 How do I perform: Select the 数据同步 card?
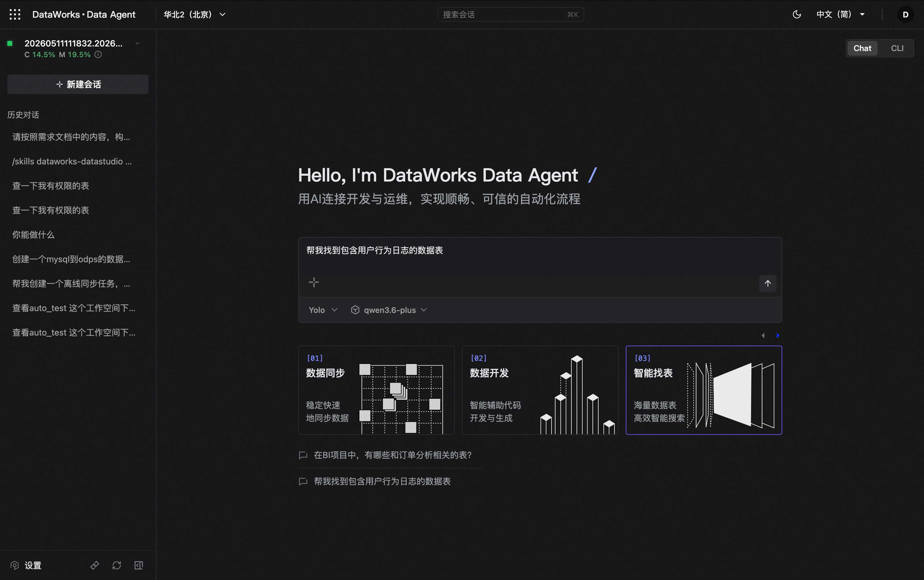tap(376, 390)
